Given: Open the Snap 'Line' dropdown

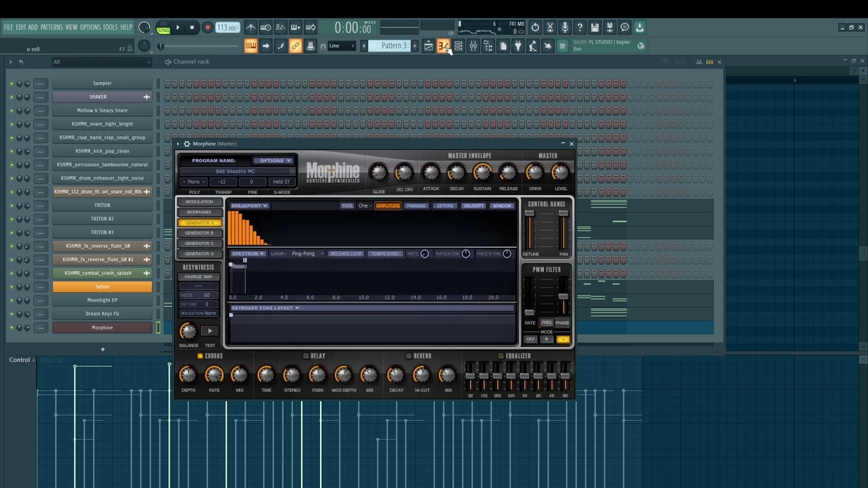Looking at the screenshot, I should 342,46.
